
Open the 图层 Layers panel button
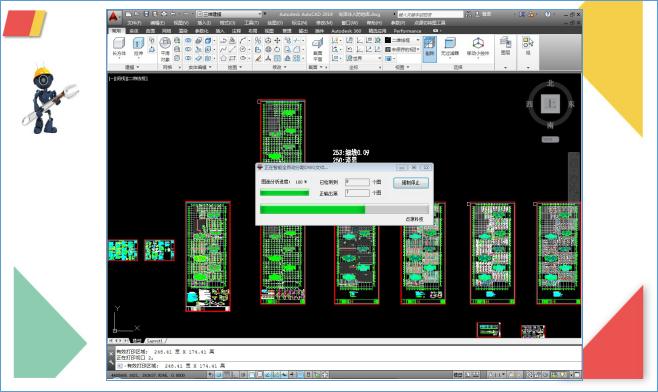pyautogui.click(x=505, y=46)
